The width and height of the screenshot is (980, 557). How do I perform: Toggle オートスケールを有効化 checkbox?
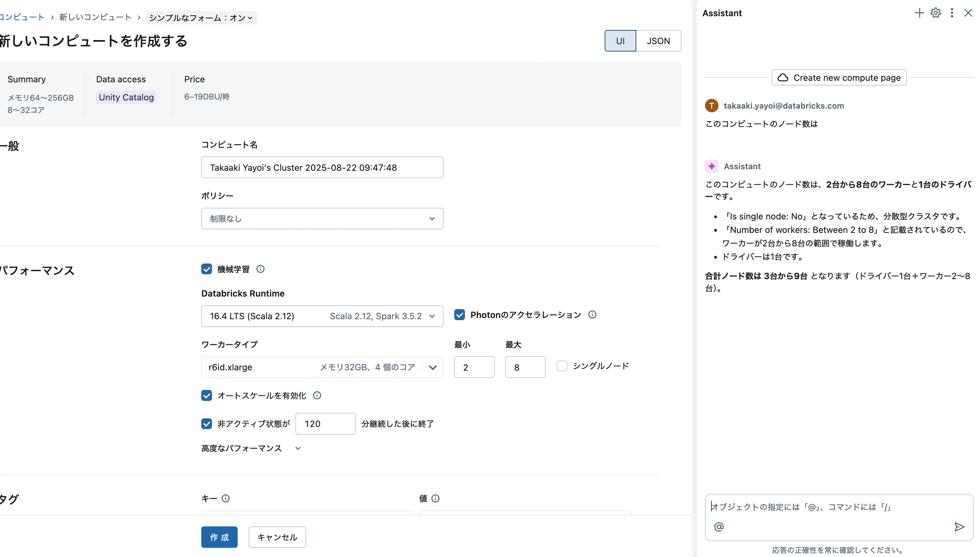206,395
